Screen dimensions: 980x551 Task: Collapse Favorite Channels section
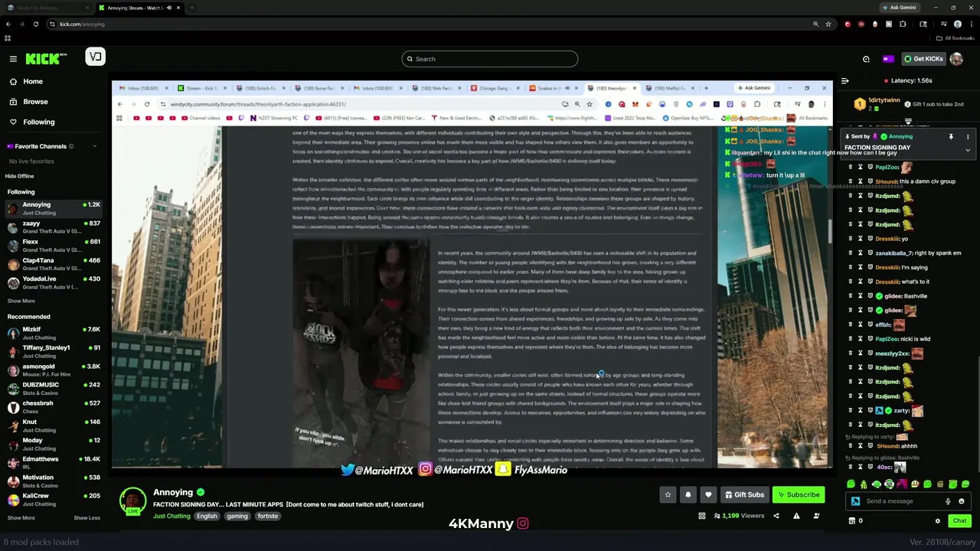[95, 146]
